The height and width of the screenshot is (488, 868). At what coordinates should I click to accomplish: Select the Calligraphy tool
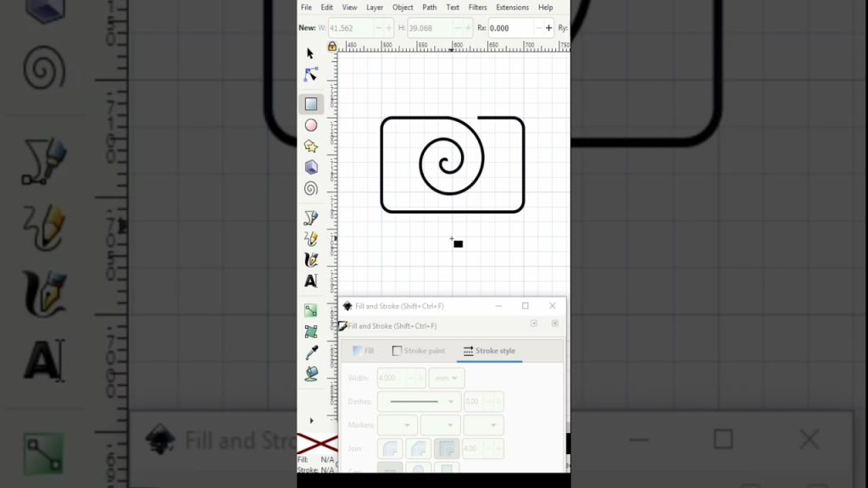coord(311,260)
